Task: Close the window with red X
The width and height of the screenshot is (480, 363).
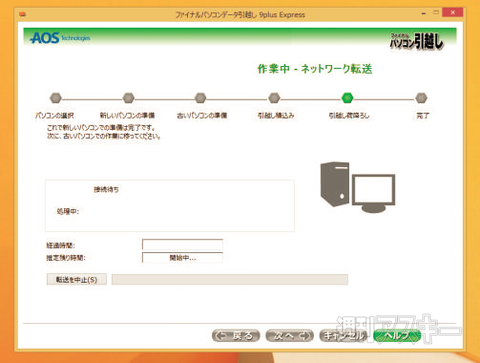Action: click(x=452, y=12)
